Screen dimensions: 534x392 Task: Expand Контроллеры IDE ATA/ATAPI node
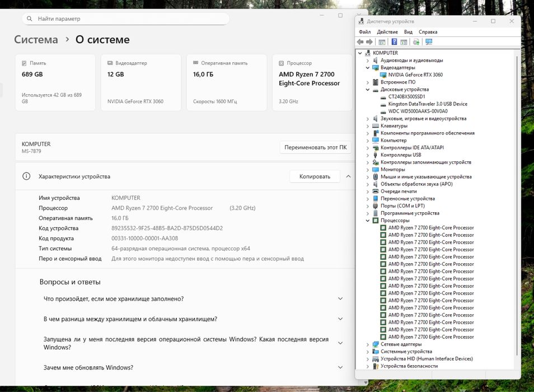(x=367, y=148)
